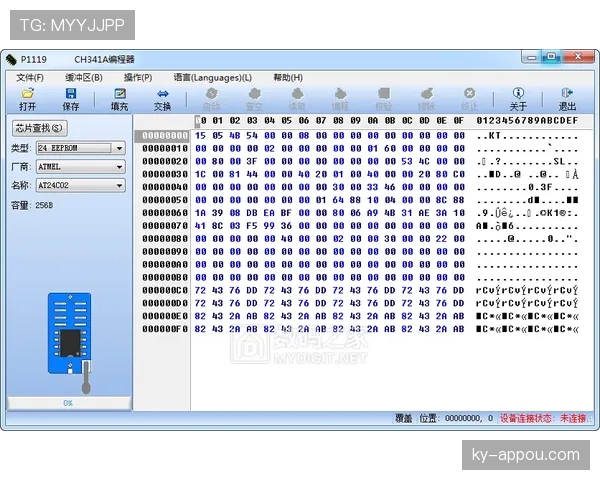Click the 编程 (Program) chip icon
This screenshot has width=600, height=480.
point(340,98)
